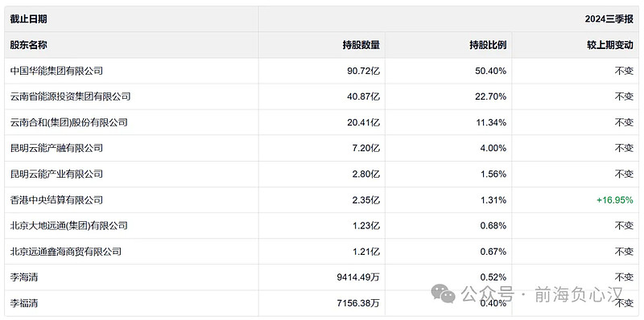
Task: Select shareholder 云南省能源投资集团有限公司
Action: [70, 96]
